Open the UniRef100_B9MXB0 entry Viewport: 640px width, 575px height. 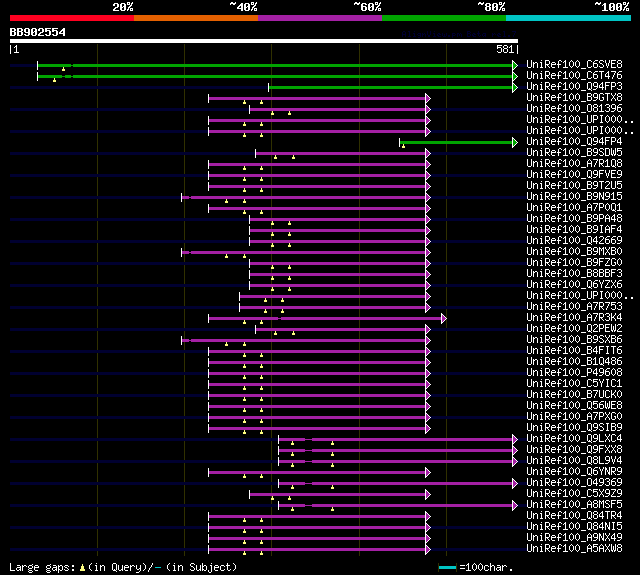(x=574, y=252)
